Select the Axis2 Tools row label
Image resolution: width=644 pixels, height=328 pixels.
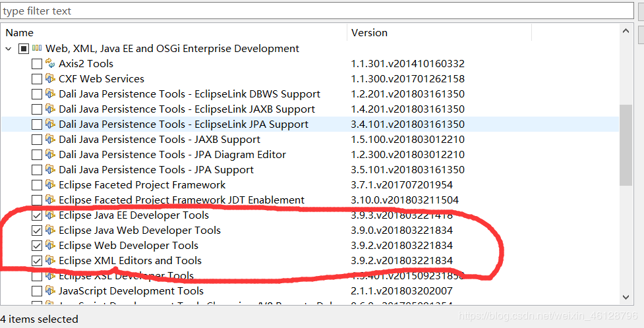pyautogui.click(x=86, y=64)
